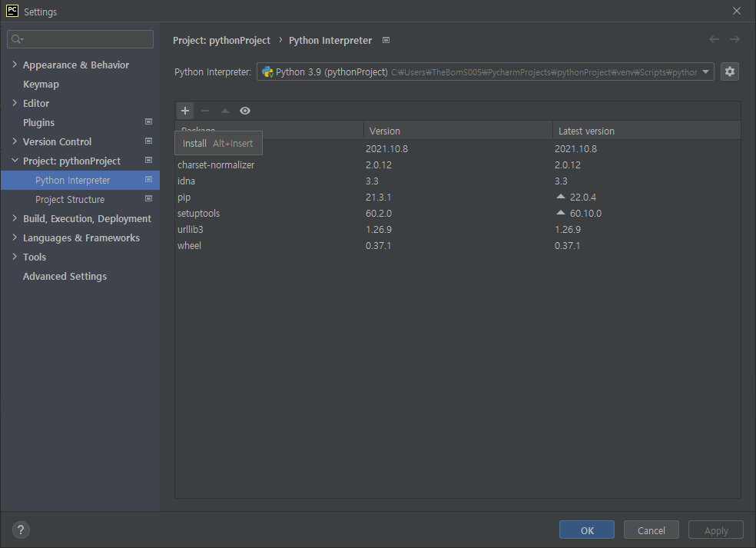Click upgrade arrow beside setuptools latest version
Screen dimensions: 756x548
point(560,213)
